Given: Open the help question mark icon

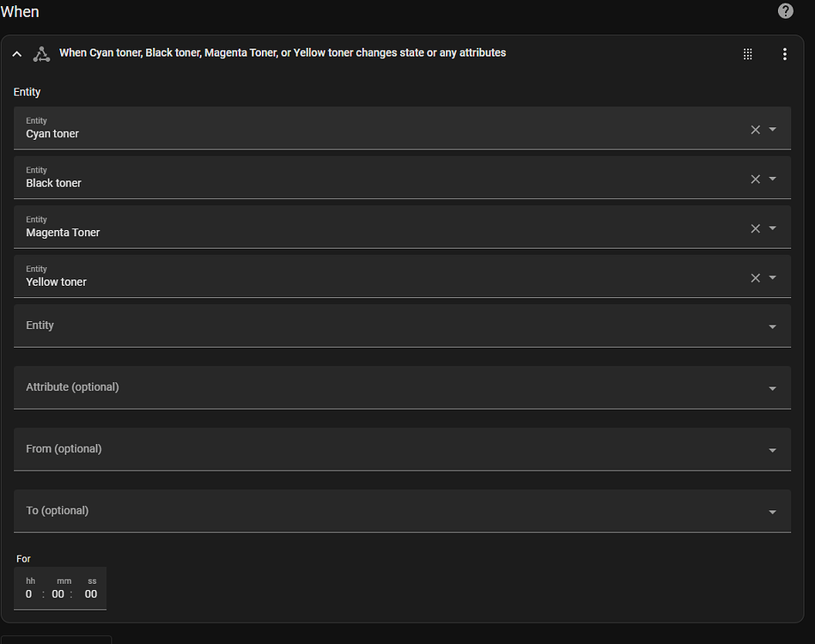Looking at the screenshot, I should (786, 11).
